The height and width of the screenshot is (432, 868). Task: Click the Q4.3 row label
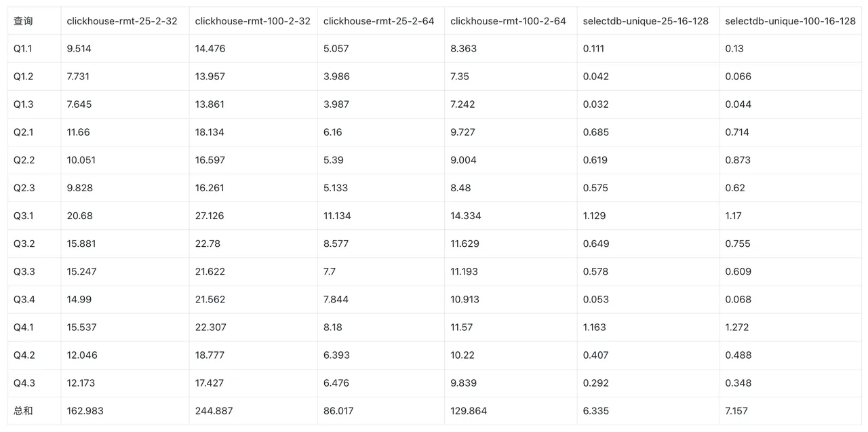[24, 383]
